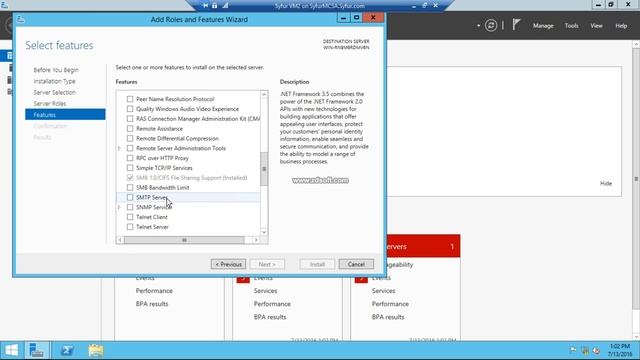The width and height of the screenshot is (640, 360).
Task: Check Quality Windows Audio Video Experience
Action: point(130,109)
